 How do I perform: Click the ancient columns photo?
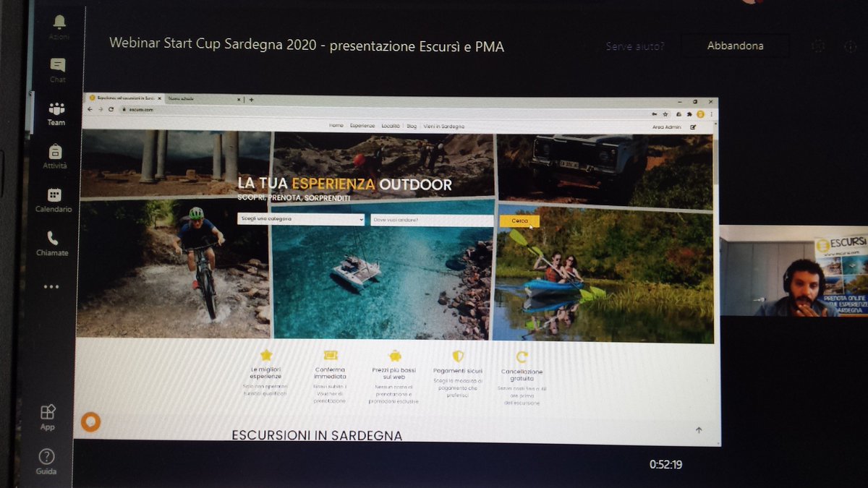176,163
